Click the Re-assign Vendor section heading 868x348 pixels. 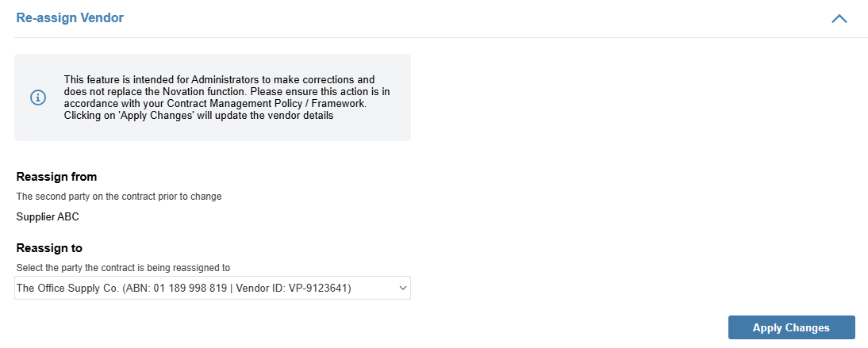tap(70, 17)
